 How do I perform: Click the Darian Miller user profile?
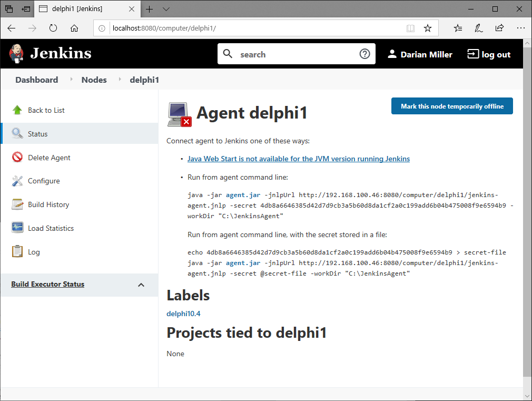tap(420, 54)
